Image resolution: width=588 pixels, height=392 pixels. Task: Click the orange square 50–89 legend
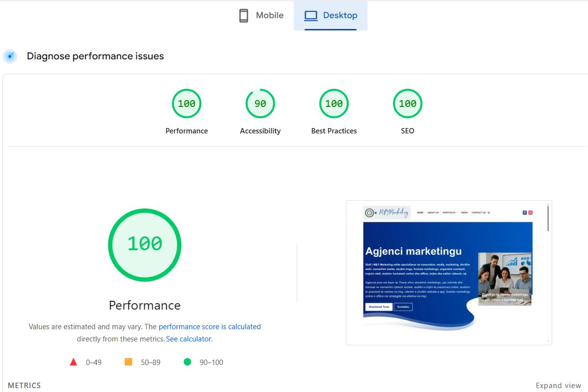tap(129, 363)
